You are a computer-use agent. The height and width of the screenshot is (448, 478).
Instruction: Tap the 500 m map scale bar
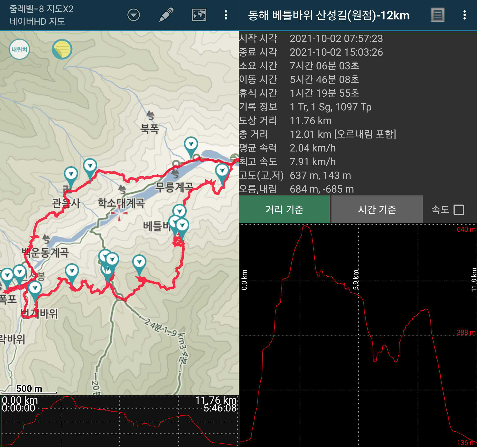[x=29, y=390]
